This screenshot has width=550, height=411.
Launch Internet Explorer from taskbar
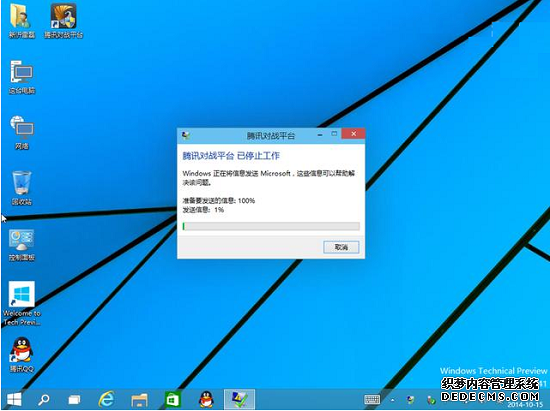coord(106,399)
